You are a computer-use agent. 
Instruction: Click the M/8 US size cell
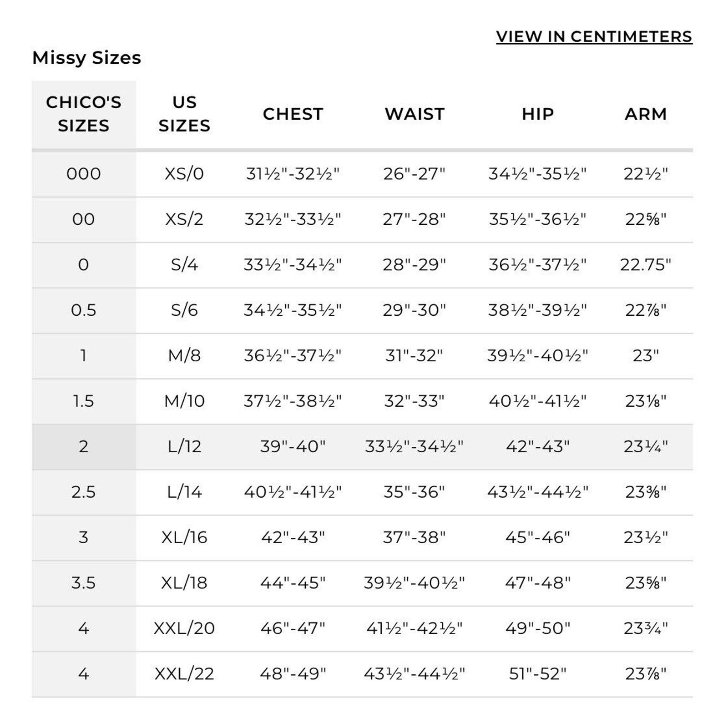[x=184, y=355]
